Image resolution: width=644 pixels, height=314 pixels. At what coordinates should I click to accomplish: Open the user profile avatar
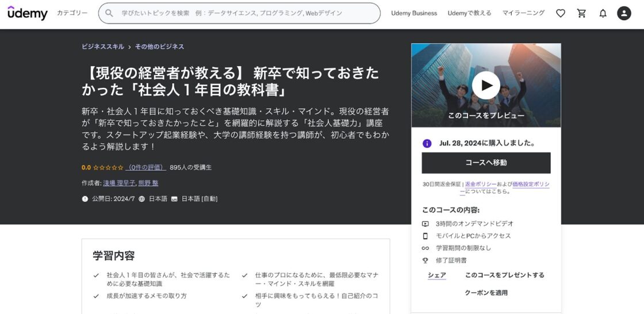point(624,13)
